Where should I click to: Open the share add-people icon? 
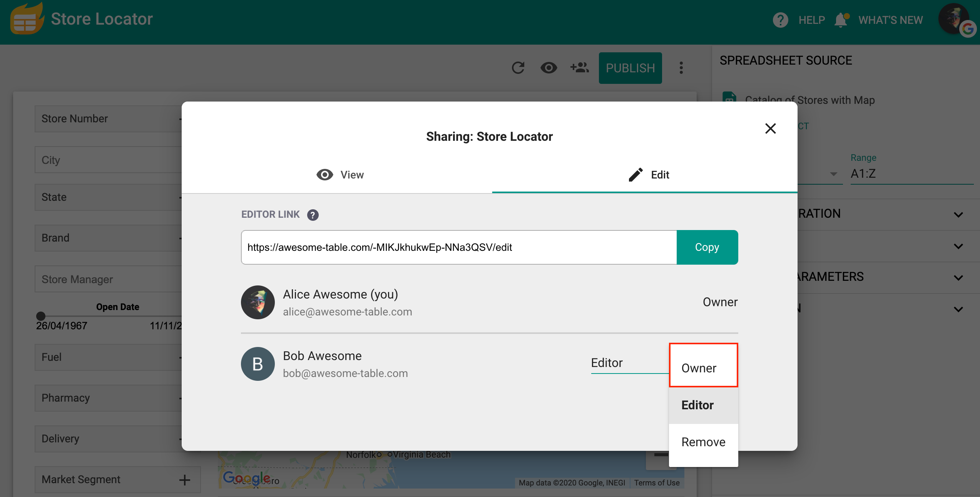tap(579, 68)
